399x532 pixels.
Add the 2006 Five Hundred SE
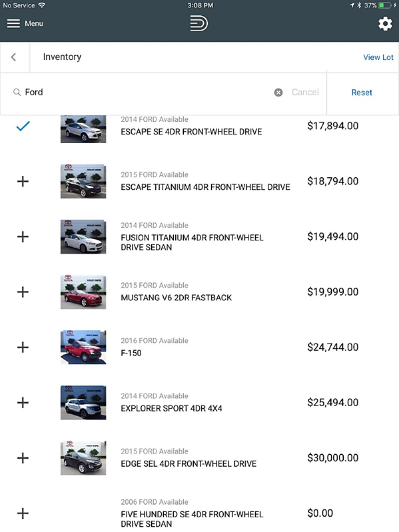tap(23, 513)
